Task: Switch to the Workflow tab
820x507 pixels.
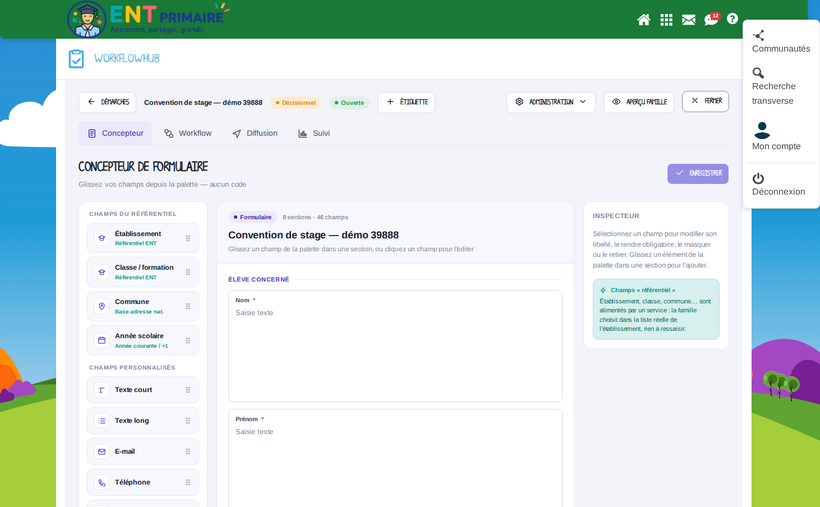Action: (x=188, y=133)
